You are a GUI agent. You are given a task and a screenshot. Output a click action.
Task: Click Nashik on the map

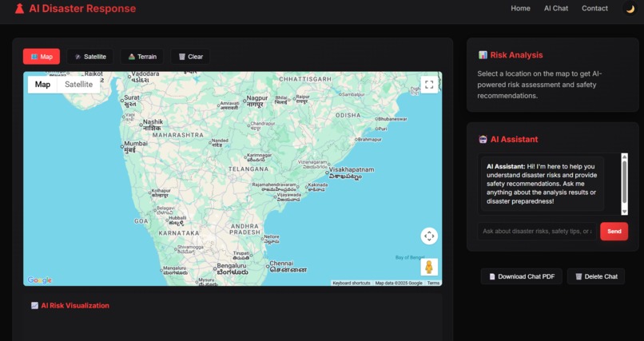(x=151, y=125)
